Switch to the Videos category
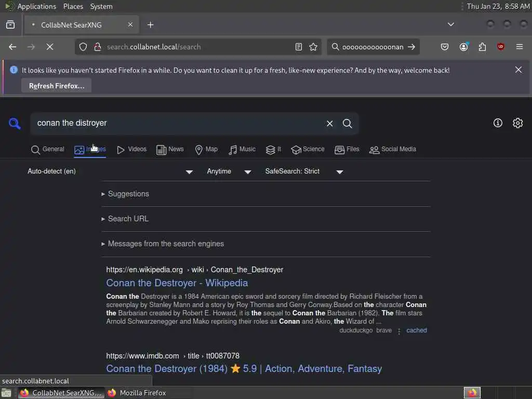 coord(131,149)
